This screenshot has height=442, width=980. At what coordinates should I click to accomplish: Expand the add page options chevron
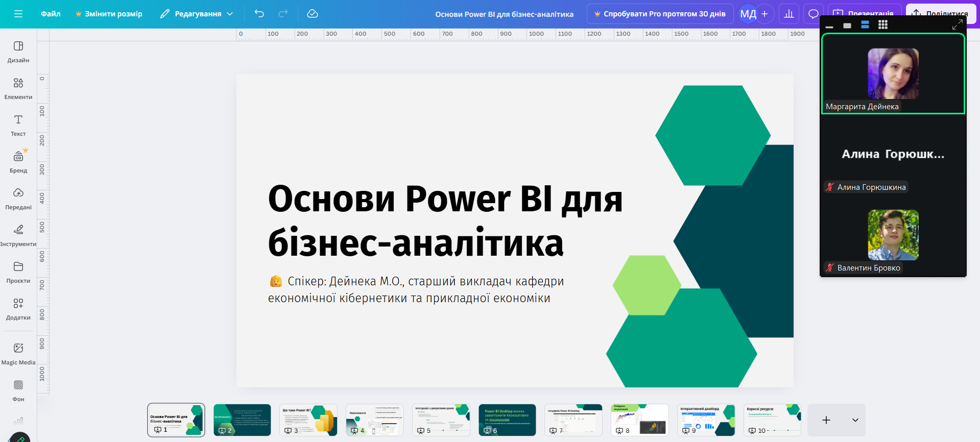tap(855, 420)
